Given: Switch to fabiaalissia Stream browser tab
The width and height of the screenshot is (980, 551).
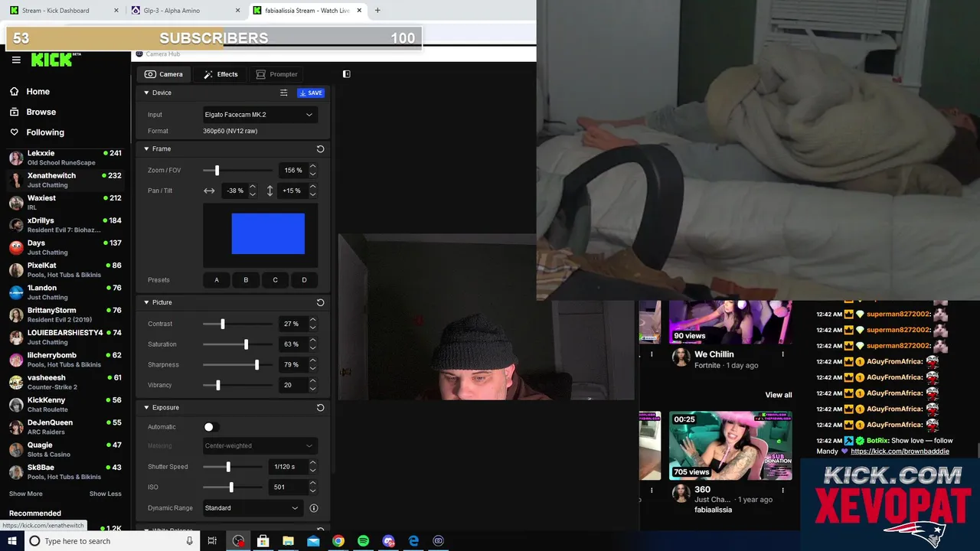Looking at the screenshot, I should click(306, 11).
